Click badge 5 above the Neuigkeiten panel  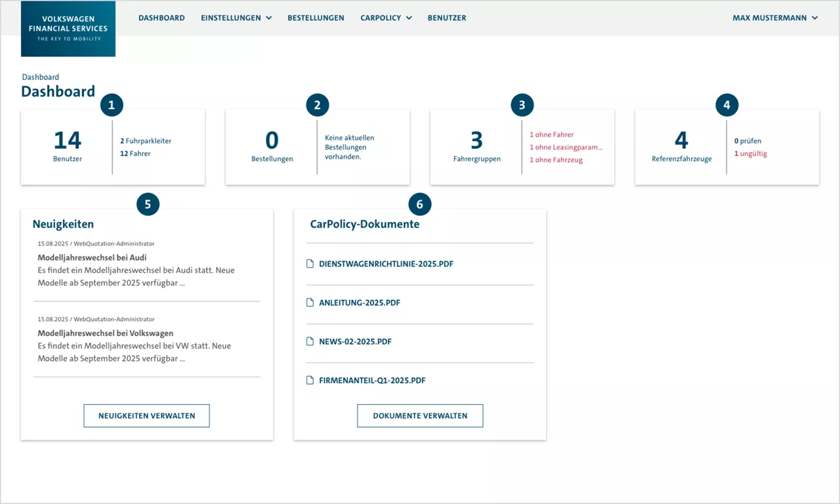148,204
